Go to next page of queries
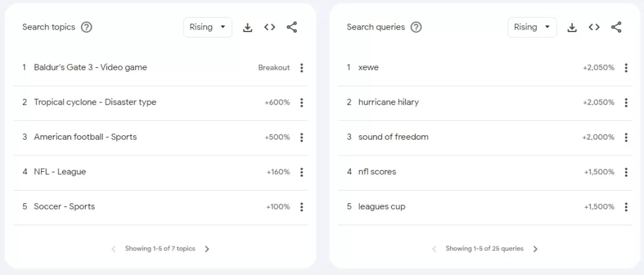The width and height of the screenshot is (644, 275). (535, 249)
